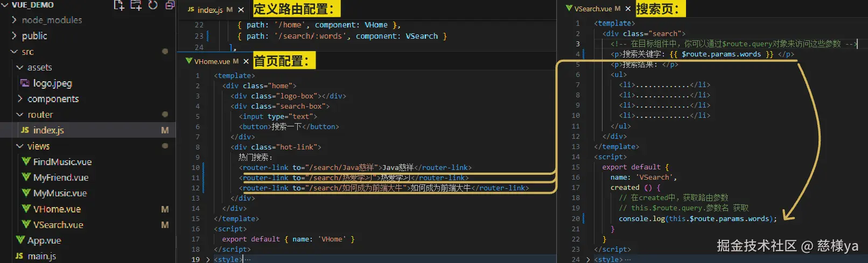Click name: 'VSearch' on line 16

(643, 177)
